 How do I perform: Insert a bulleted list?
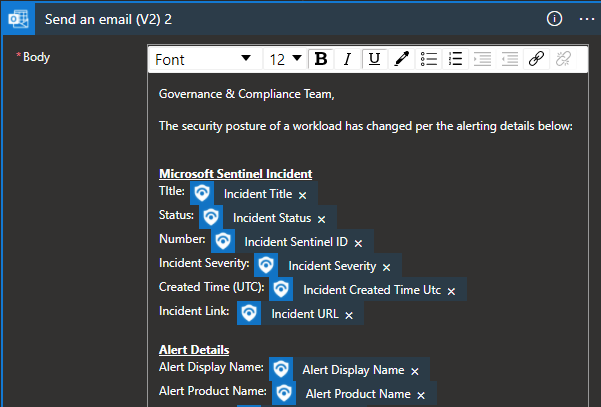[x=429, y=59]
